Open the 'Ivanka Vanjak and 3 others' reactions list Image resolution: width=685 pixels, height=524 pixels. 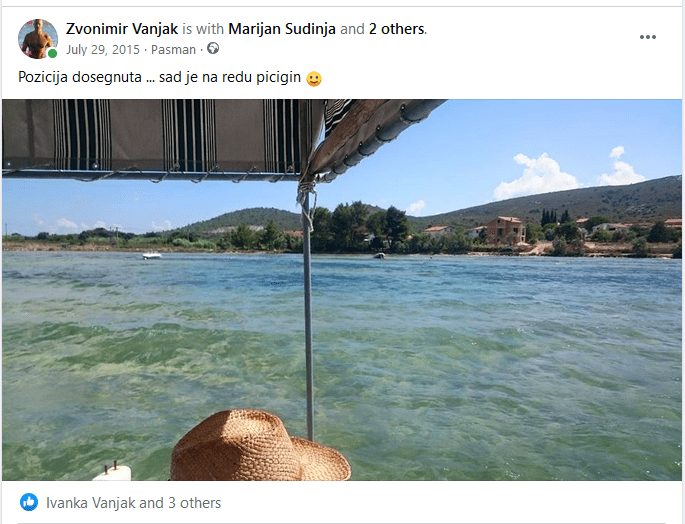133,503
